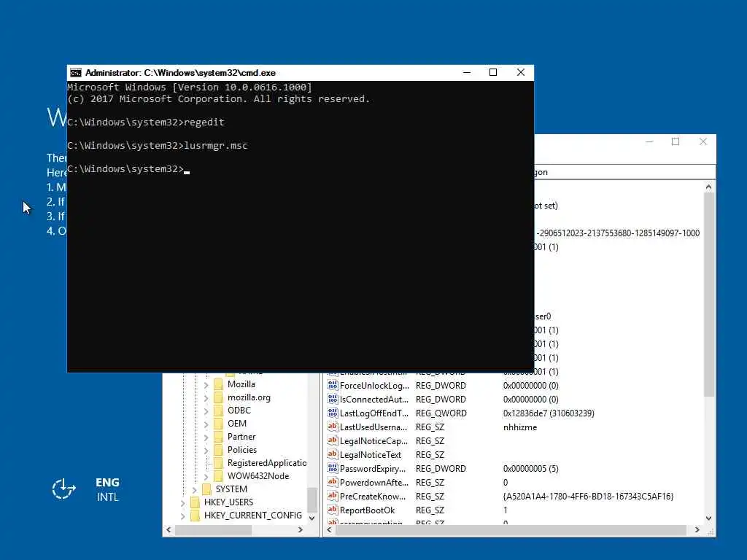
Task: Select the WOW6432Node folder icon
Action: (x=218, y=475)
